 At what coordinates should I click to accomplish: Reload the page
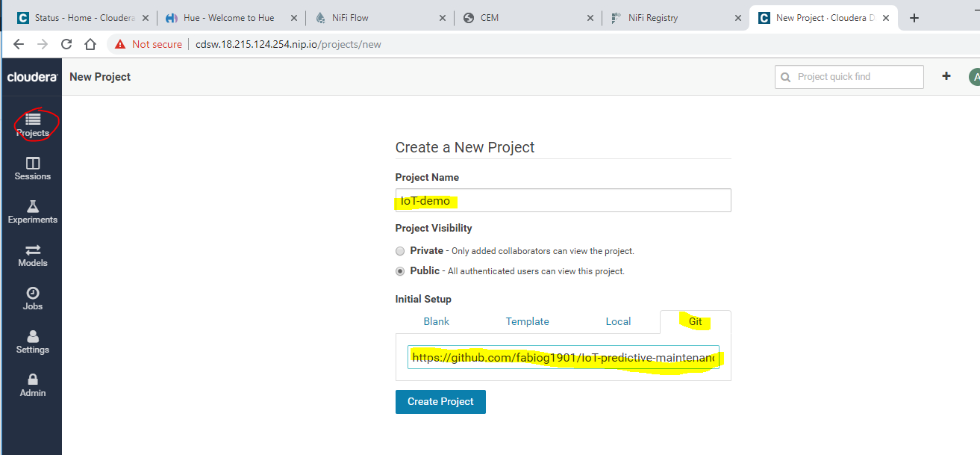pos(66,44)
